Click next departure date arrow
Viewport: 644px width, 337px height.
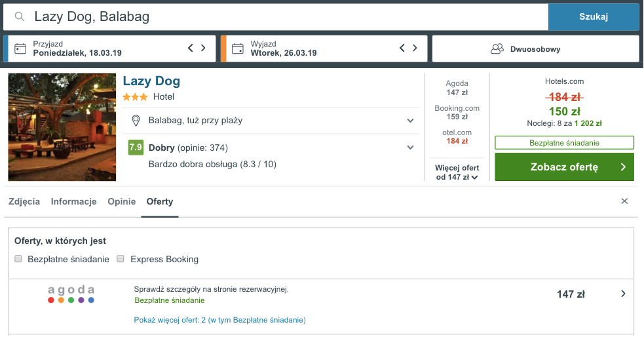(x=415, y=48)
